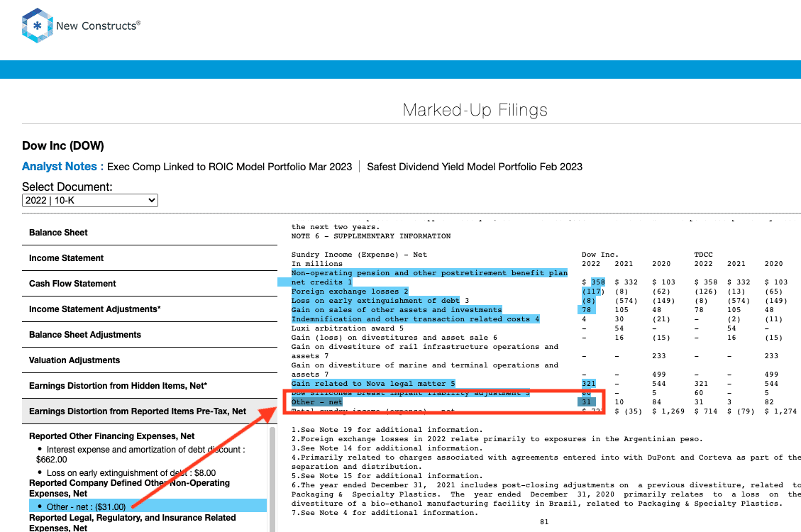Click the Sundry Income (Expense) – Net title
801x532 pixels.
[359, 254]
